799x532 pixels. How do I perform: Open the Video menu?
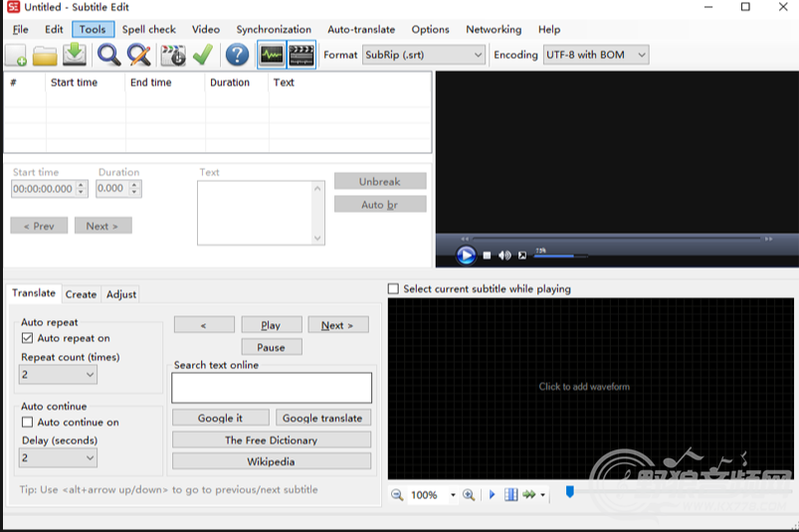(206, 30)
